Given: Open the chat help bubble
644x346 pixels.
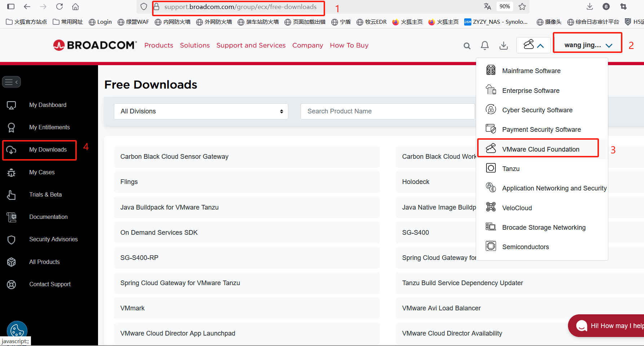Looking at the screenshot, I should pos(607,326).
